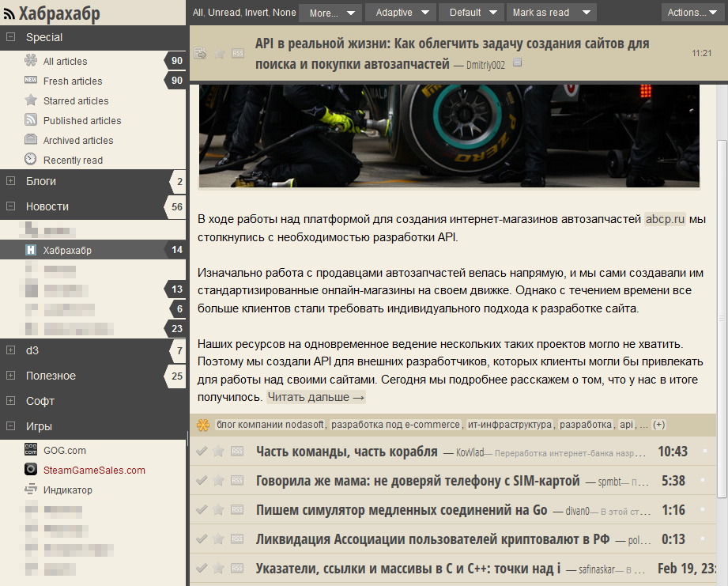The image size is (728, 586).
Task: Click the tags icon in article footer
Action: 203,425
